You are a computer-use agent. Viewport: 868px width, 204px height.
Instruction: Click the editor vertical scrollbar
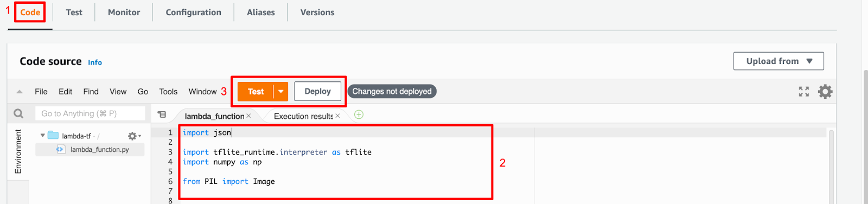tap(831, 166)
